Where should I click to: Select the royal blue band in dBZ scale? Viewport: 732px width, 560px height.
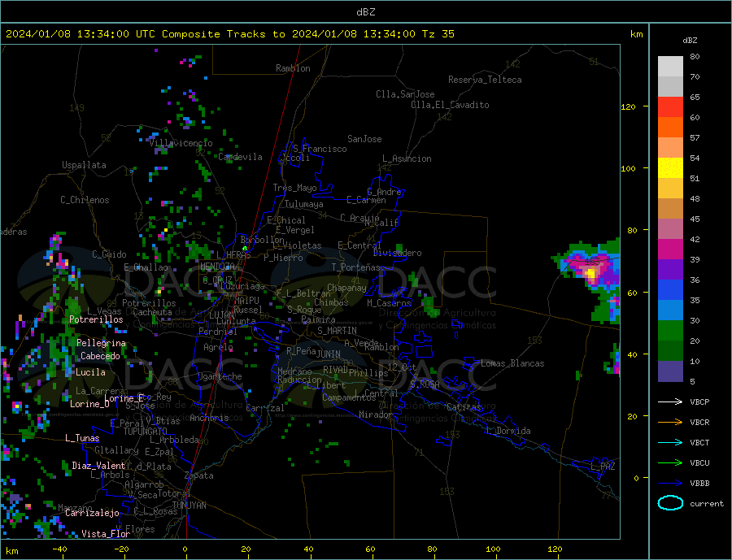670,290
